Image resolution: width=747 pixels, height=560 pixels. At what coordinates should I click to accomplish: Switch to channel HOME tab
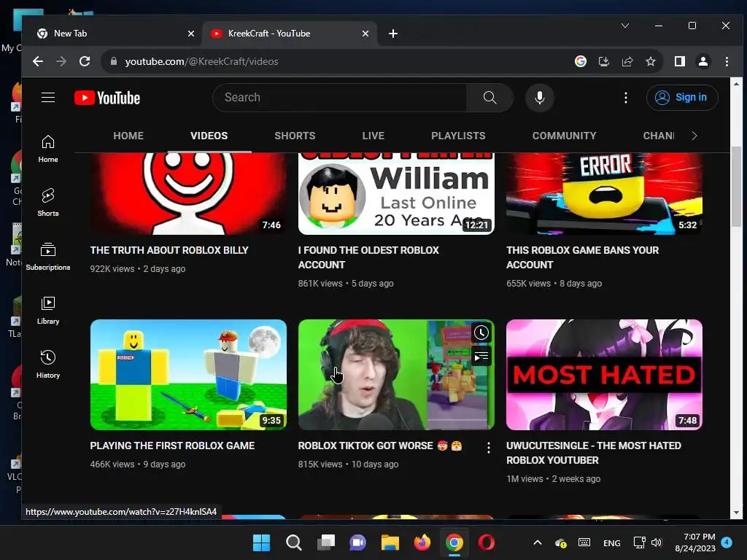tap(128, 136)
